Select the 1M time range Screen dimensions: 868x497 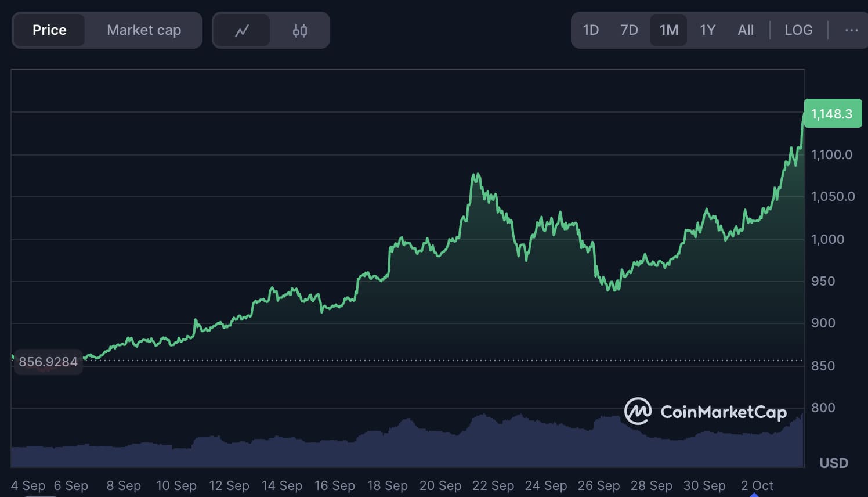click(668, 30)
